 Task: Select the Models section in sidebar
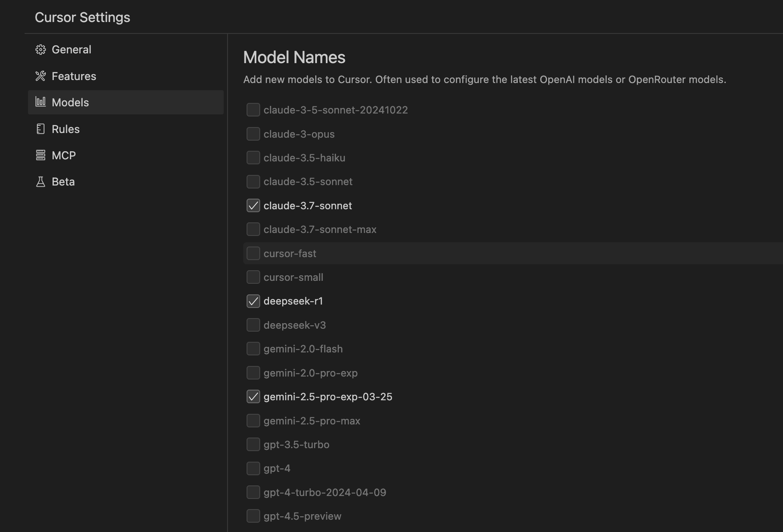tap(126, 102)
